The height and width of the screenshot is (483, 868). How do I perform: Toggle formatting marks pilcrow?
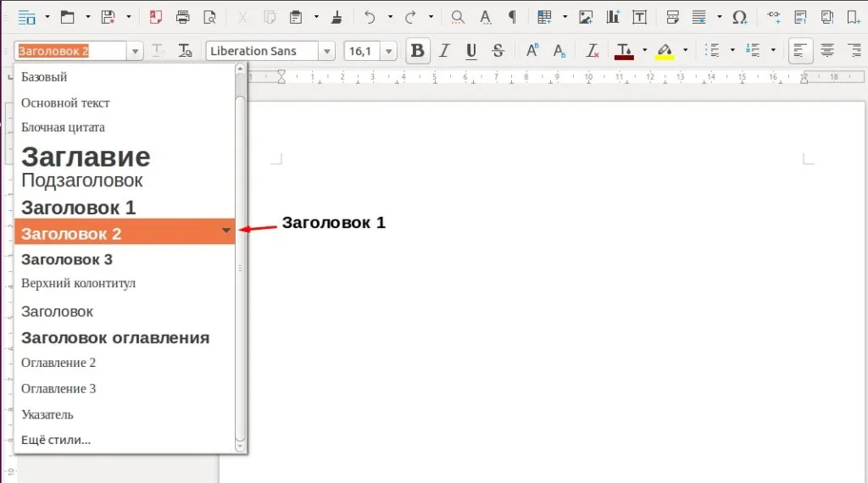click(512, 17)
